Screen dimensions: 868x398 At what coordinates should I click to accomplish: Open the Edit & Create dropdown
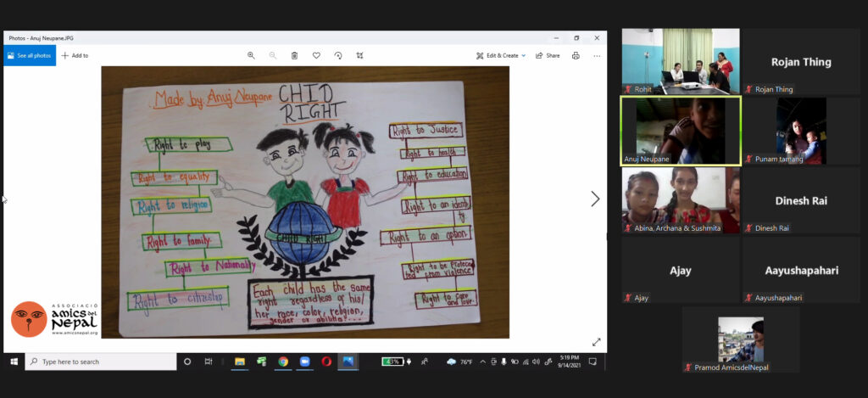[501, 55]
